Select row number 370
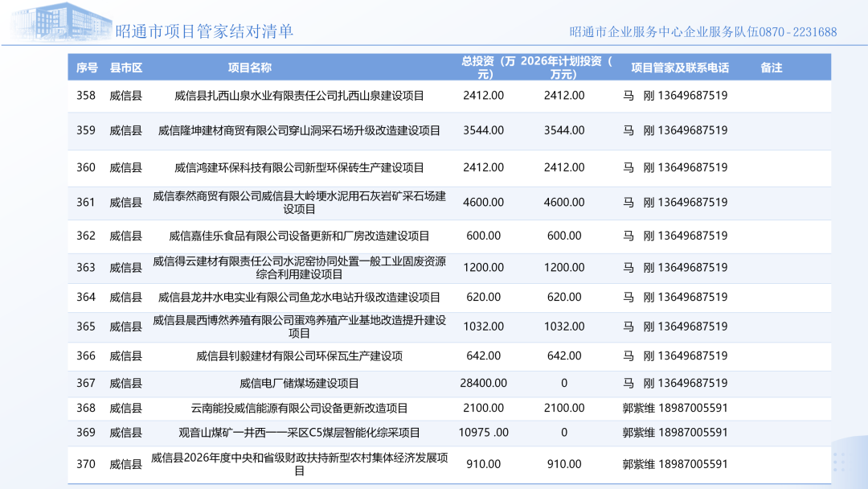868x489 pixels. tap(86, 464)
